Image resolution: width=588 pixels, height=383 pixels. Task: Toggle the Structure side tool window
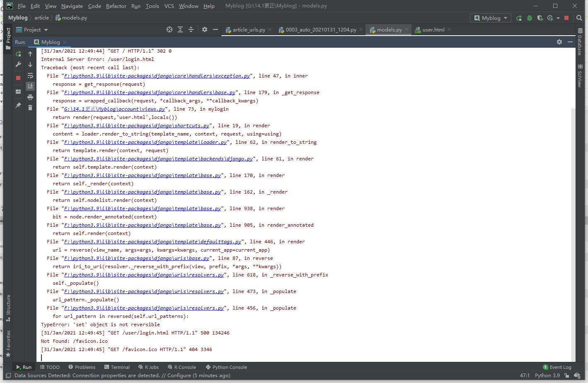coord(8,308)
